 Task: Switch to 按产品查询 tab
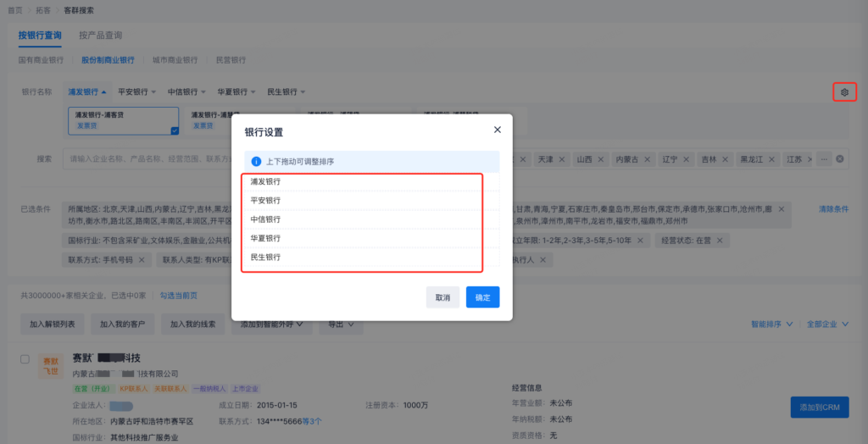[100, 36]
